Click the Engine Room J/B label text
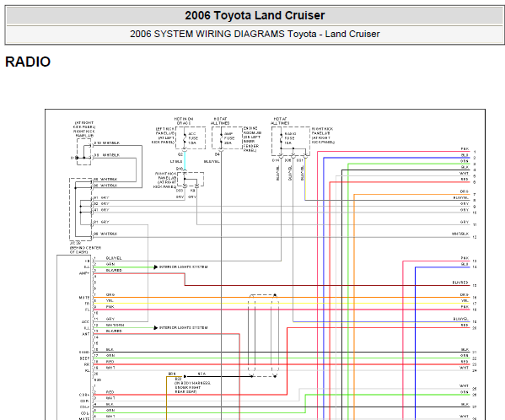Image resolution: width=505 pixels, height=420 pixels. pyautogui.click(x=252, y=139)
